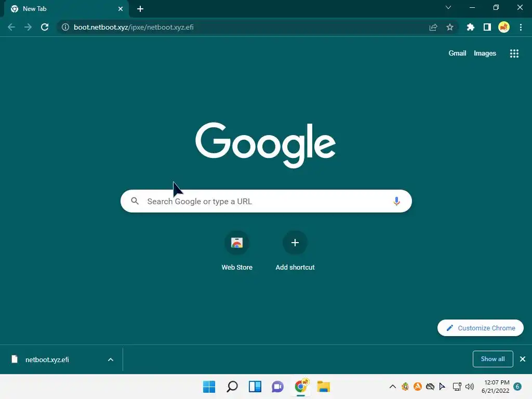The image size is (532, 399).
Task: Click Customize Chrome button
Action: pyautogui.click(x=481, y=328)
